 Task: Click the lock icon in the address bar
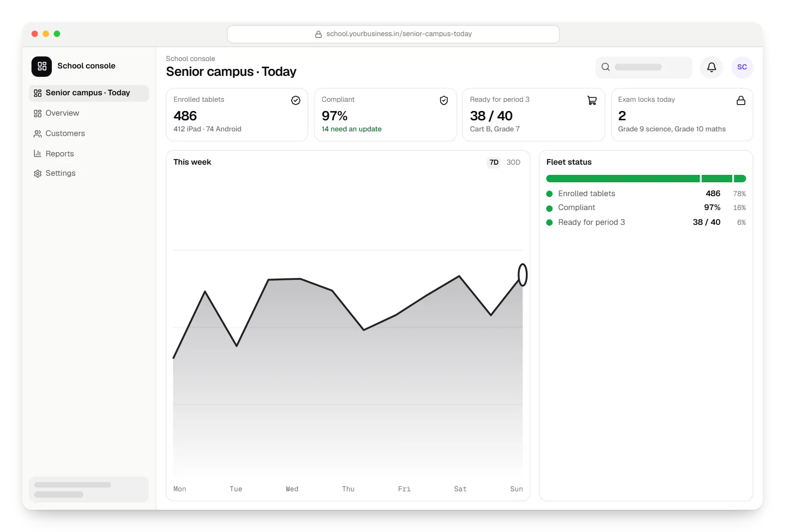pos(318,34)
